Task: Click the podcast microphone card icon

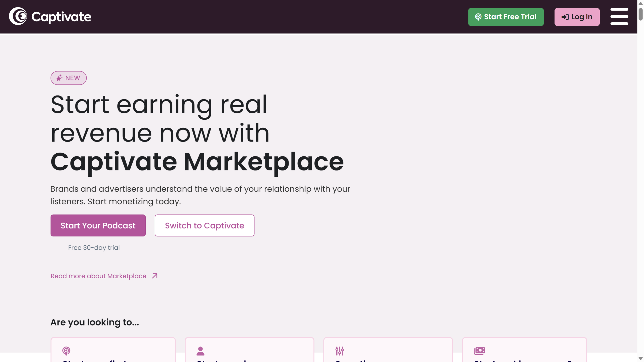Action: (66, 351)
